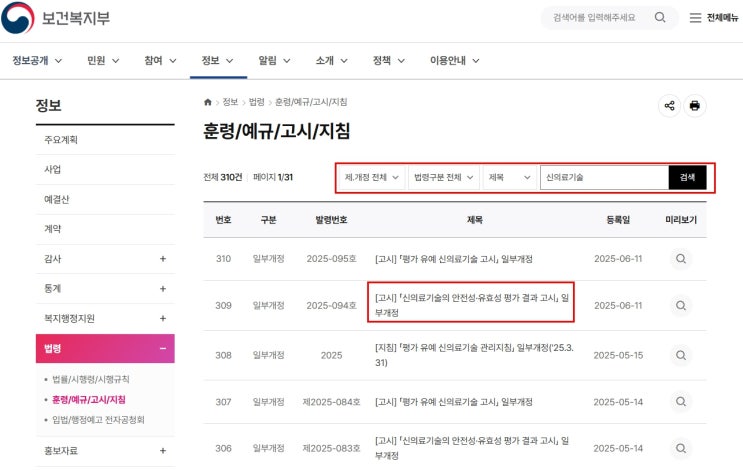Open 주요계획 in sidebar

click(x=105, y=140)
